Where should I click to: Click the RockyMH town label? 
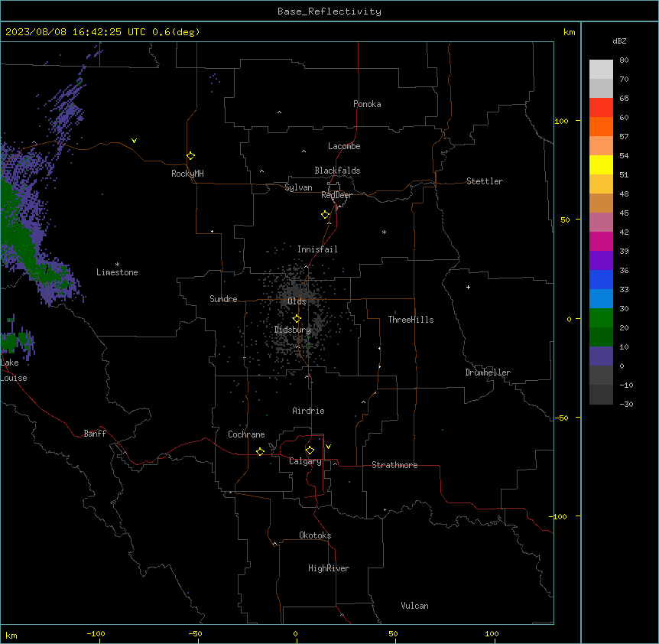coord(187,174)
